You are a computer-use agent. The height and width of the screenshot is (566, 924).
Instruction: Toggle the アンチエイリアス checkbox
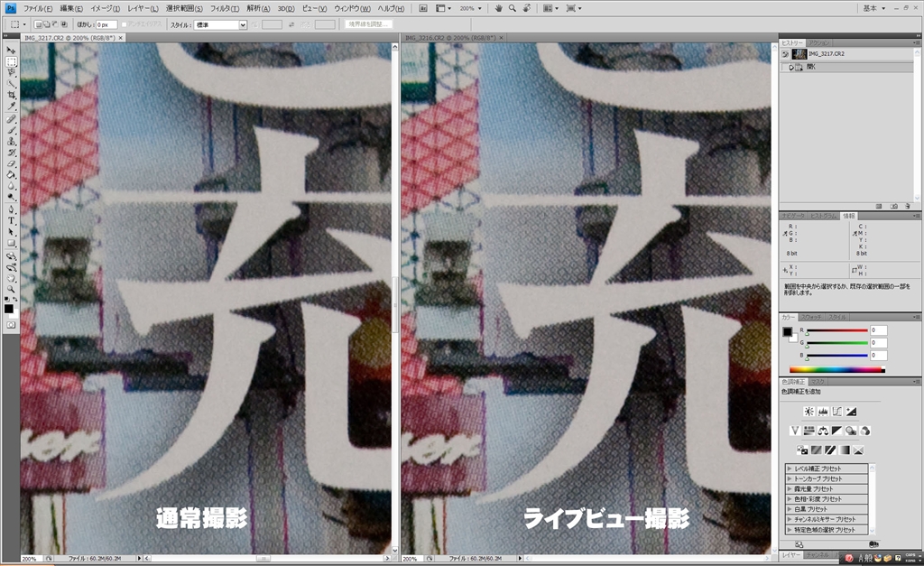click(x=124, y=24)
